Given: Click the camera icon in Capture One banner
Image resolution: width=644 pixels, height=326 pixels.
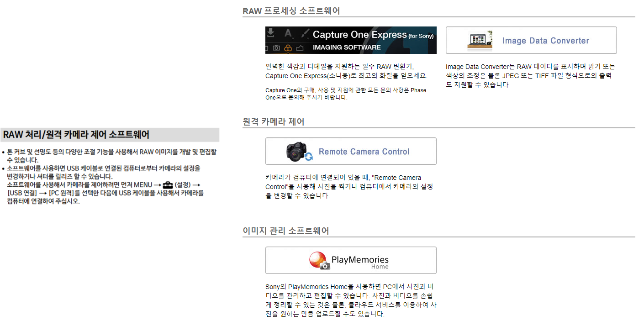Looking at the screenshot, I should [276, 47].
